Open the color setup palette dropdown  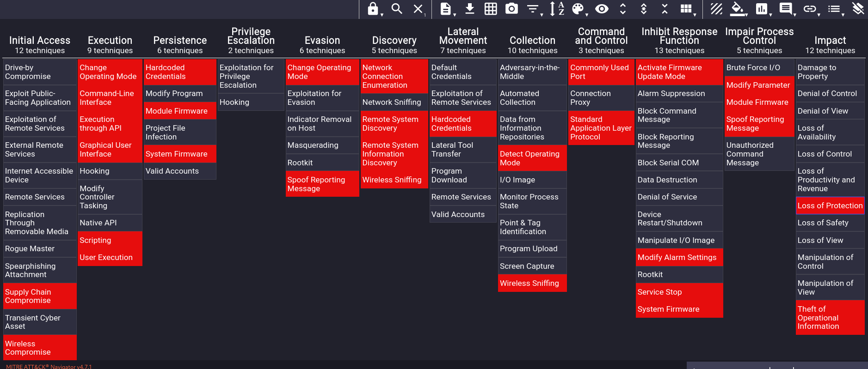point(578,9)
